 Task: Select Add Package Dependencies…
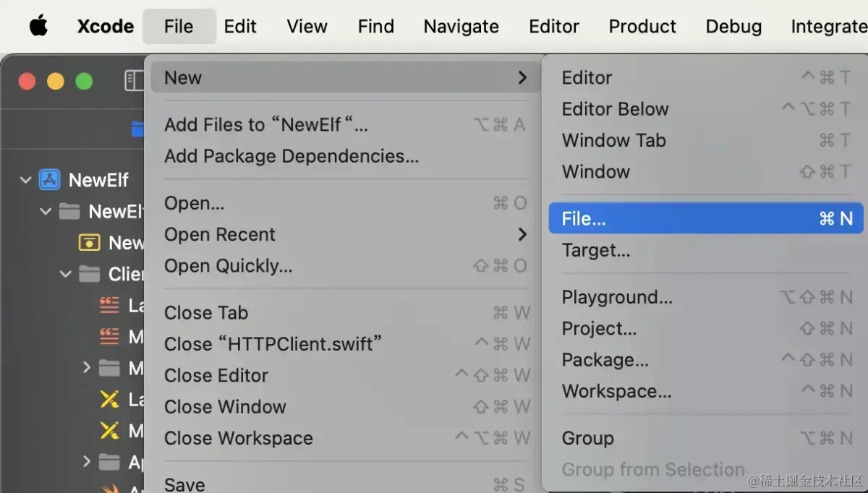pos(292,156)
